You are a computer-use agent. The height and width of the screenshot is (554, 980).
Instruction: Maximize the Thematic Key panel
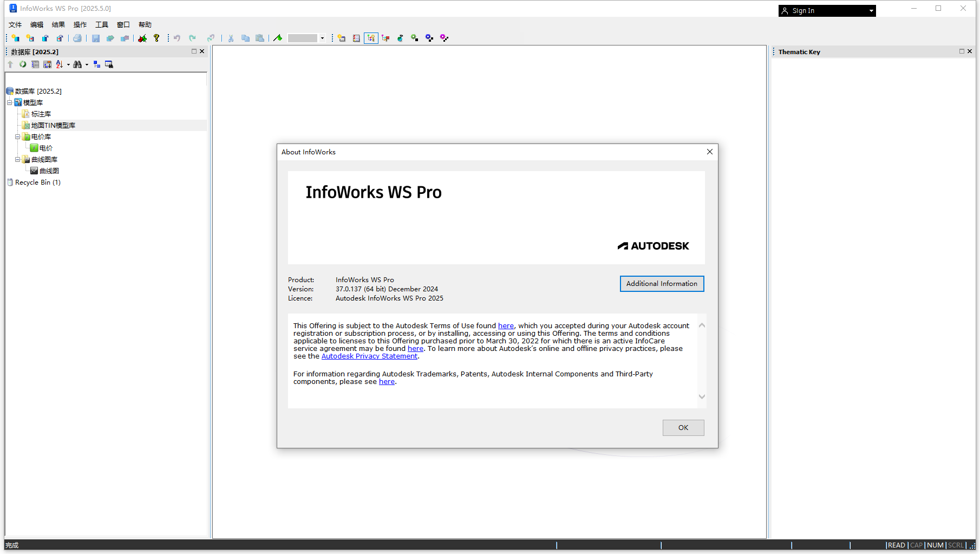(962, 51)
